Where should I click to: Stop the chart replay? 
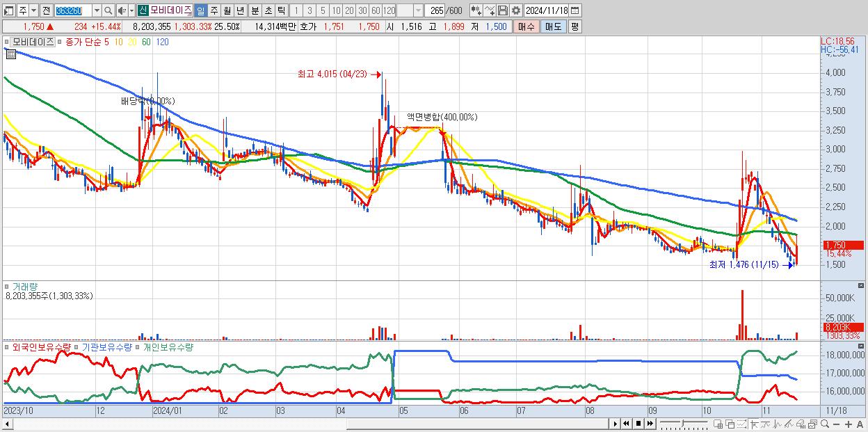tap(638, 424)
